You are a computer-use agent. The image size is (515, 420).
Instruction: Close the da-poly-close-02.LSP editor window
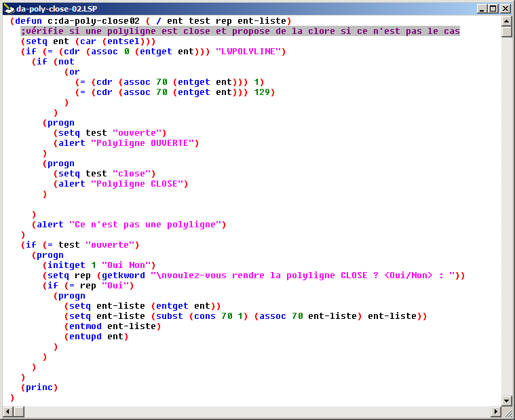click(x=506, y=9)
